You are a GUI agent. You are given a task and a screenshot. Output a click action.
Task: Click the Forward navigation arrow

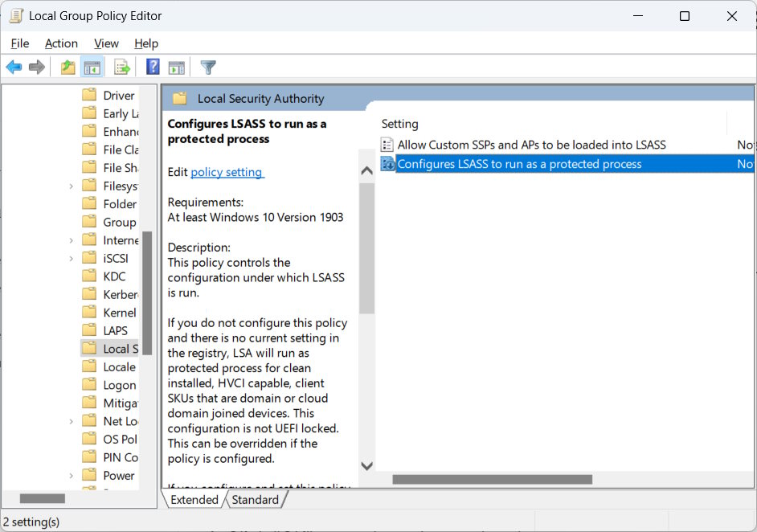(36, 67)
